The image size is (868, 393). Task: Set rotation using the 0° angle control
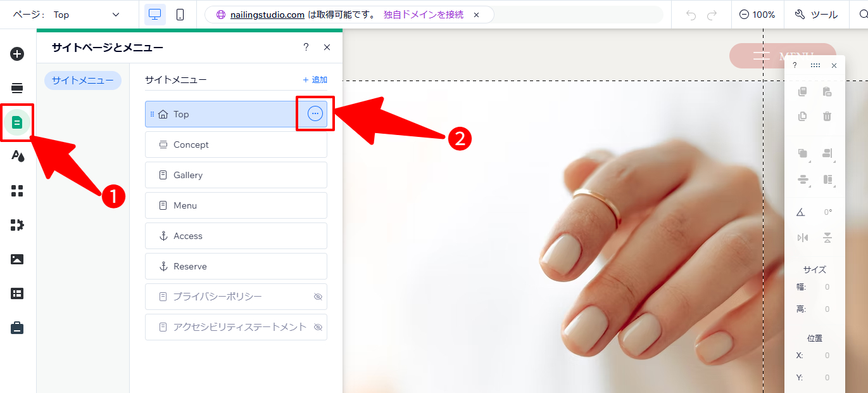[827, 211]
